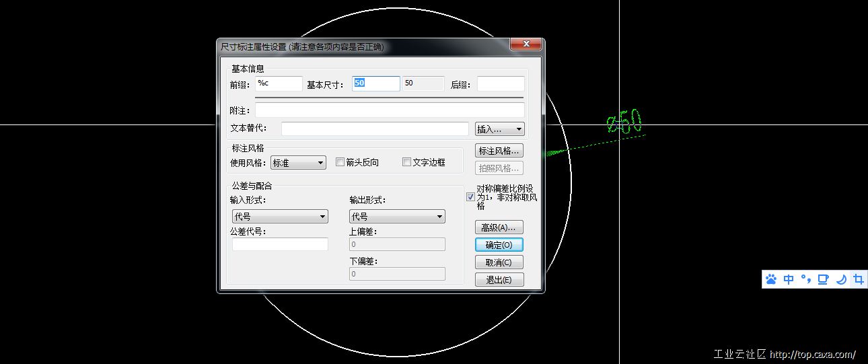The width and height of the screenshot is (868, 364).
Task: Click the Baidu paw icon in IME bar
Action: pos(771,279)
